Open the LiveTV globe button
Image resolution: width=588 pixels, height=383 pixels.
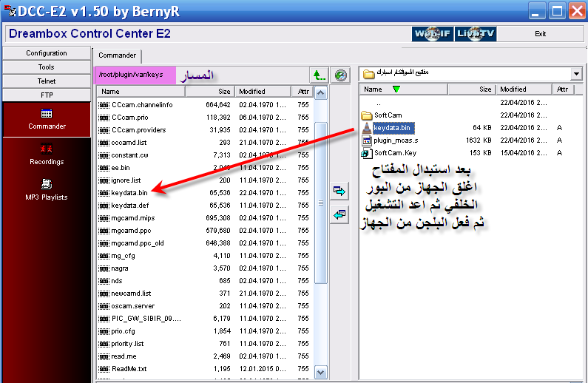point(476,34)
